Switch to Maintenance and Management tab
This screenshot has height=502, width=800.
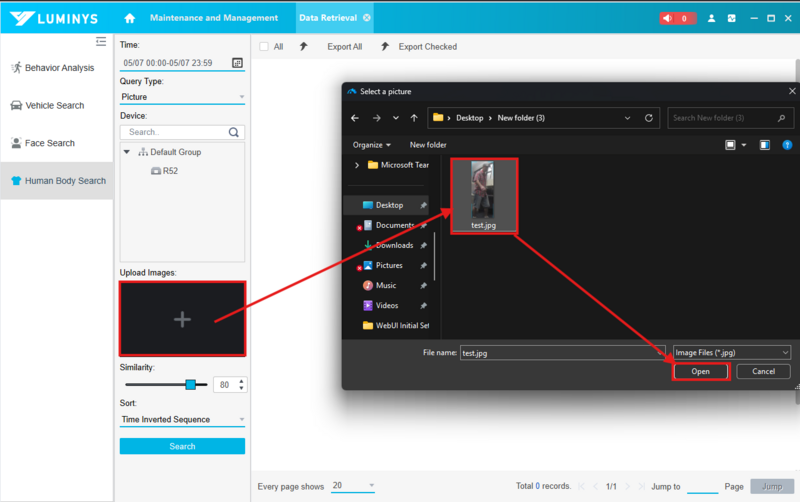(x=214, y=18)
